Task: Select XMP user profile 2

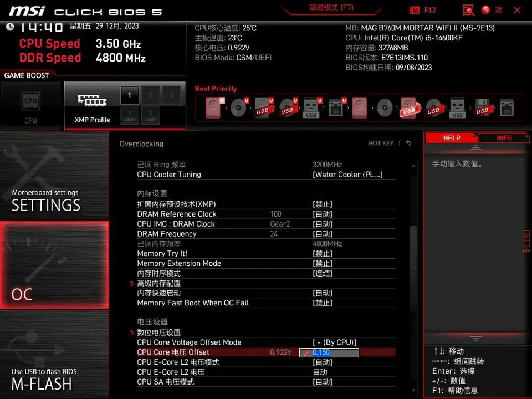Action: 150,115
